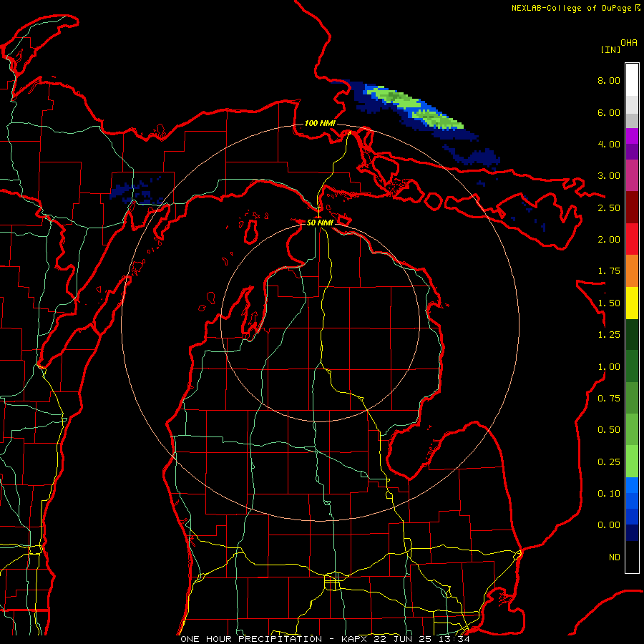The image size is (644, 644).
Task: Click the 100 NMI range ring label
Action: click(x=320, y=123)
